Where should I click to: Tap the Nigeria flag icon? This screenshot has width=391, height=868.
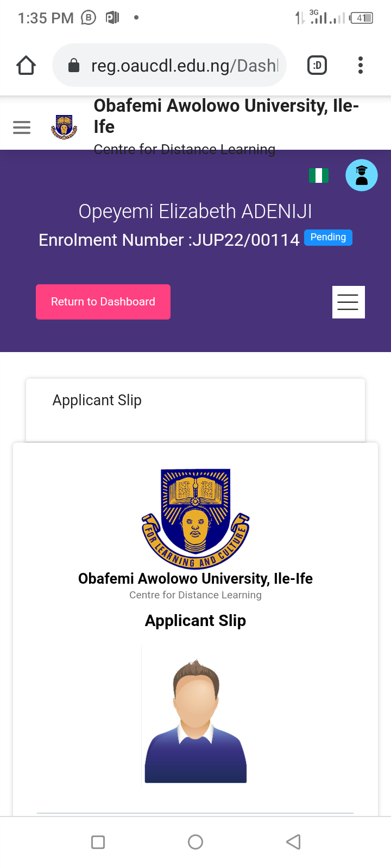click(x=319, y=176)
